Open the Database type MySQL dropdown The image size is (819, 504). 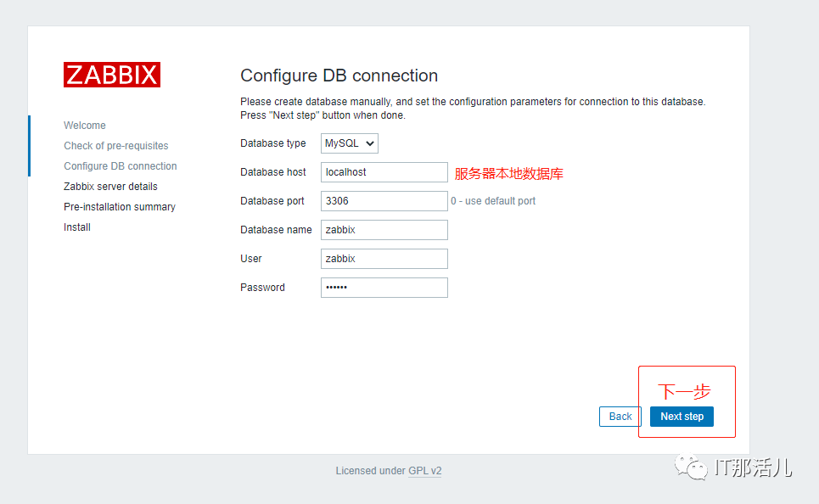(x=350, y=143)
